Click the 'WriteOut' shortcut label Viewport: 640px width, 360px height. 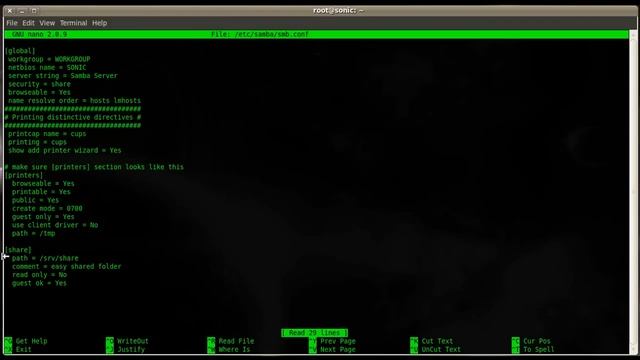point(133,341)
